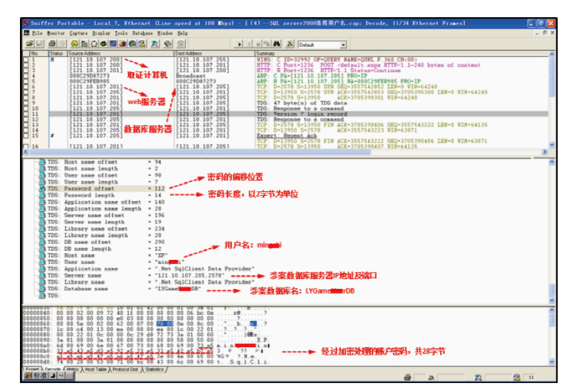Open the Address Book toolbar icon
The image size is (568, 392).
[x=168, y=44]
